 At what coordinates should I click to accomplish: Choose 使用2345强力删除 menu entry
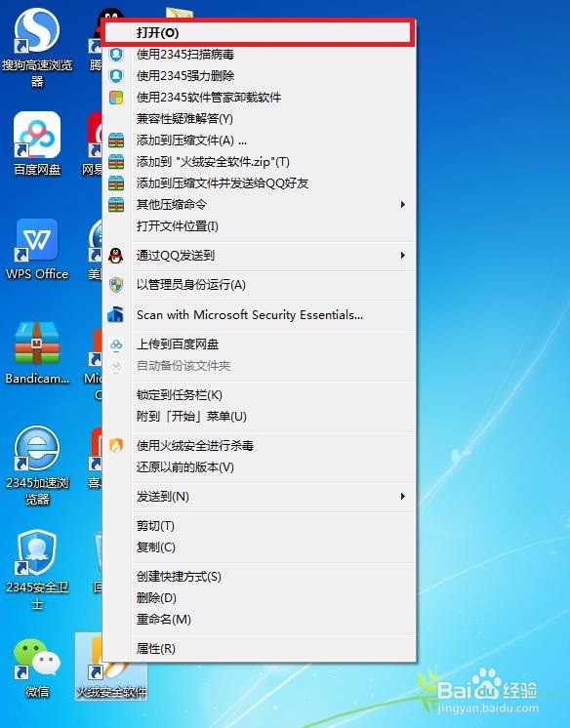259,76
